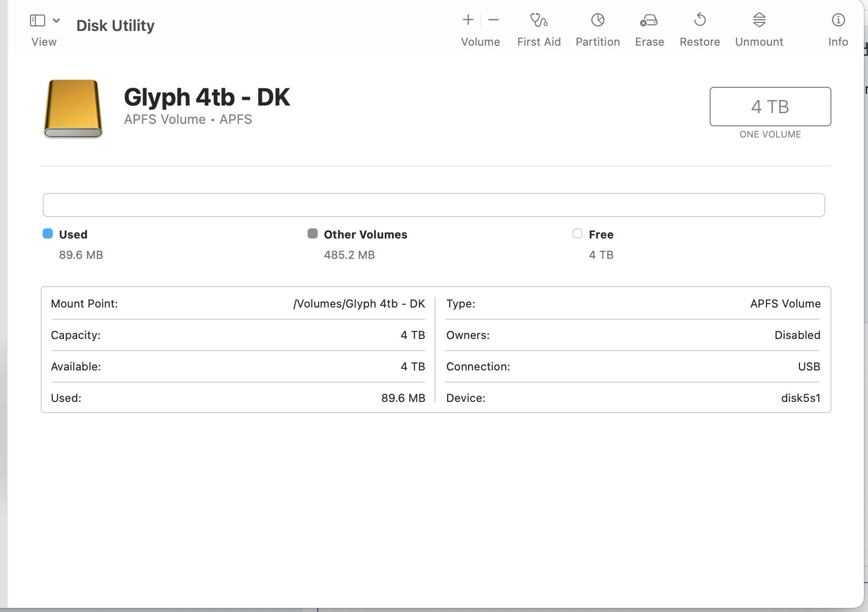Screen dimensions: 868x612
Task: Remove the volume with the minus icon
Action: click(493, 20)
